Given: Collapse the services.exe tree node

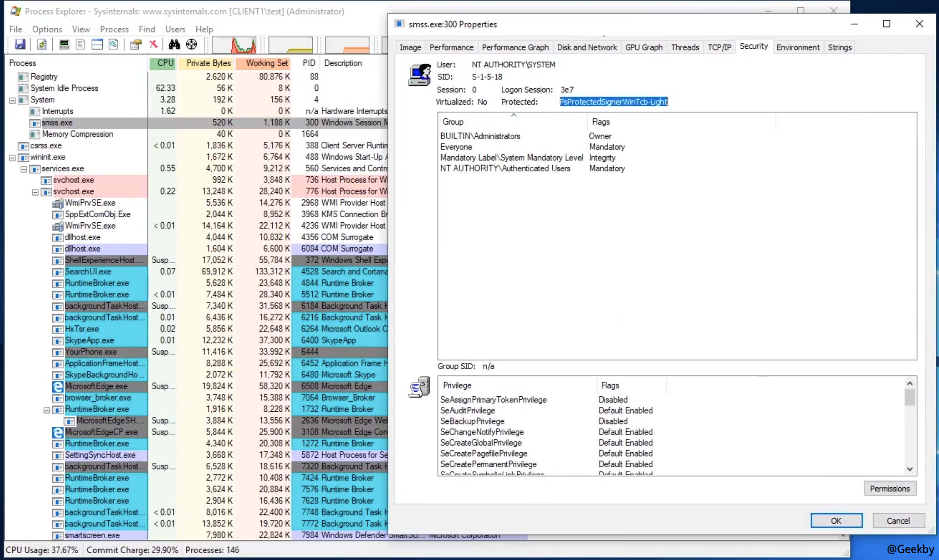Looking at the screenshot, I should 24,169.
